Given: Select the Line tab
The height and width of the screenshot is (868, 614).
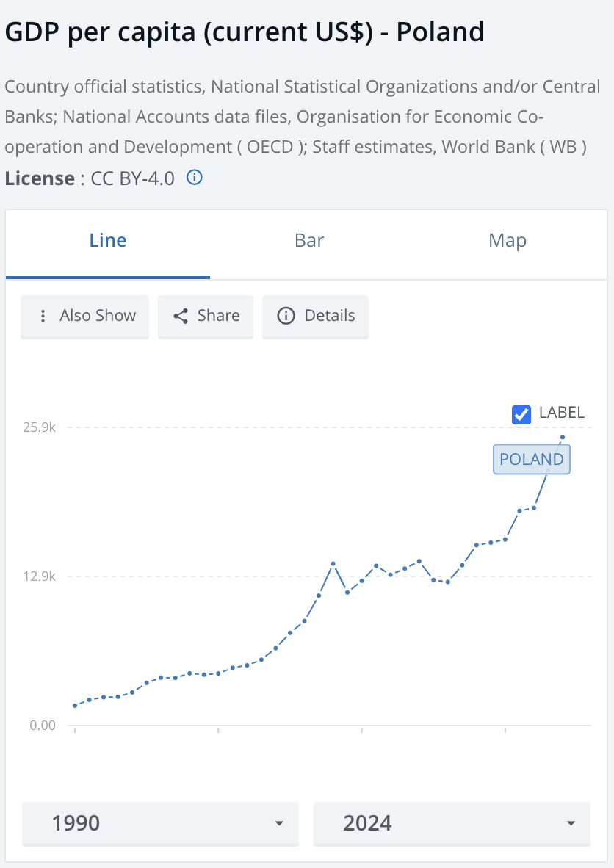Looking at the screenshot, I should (x=108, y=241).
